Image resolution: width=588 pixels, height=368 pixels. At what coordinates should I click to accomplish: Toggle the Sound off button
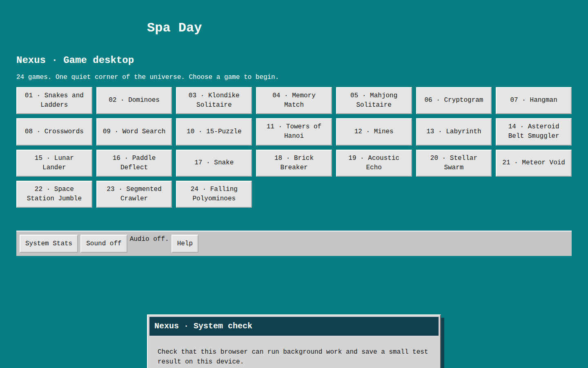click(x=104, y=244)
